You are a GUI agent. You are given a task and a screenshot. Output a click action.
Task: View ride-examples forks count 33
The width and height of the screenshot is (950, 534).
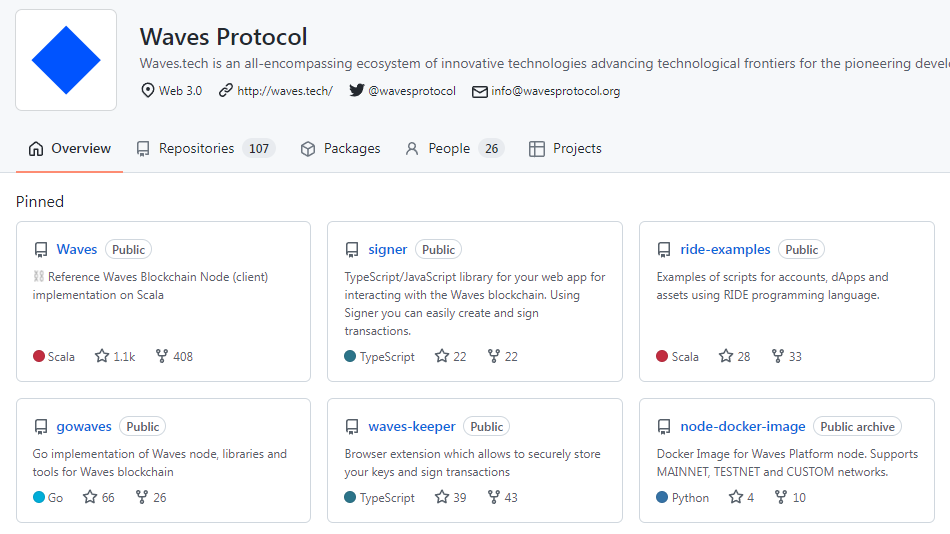pyautogui.click(x=786, y=356)
